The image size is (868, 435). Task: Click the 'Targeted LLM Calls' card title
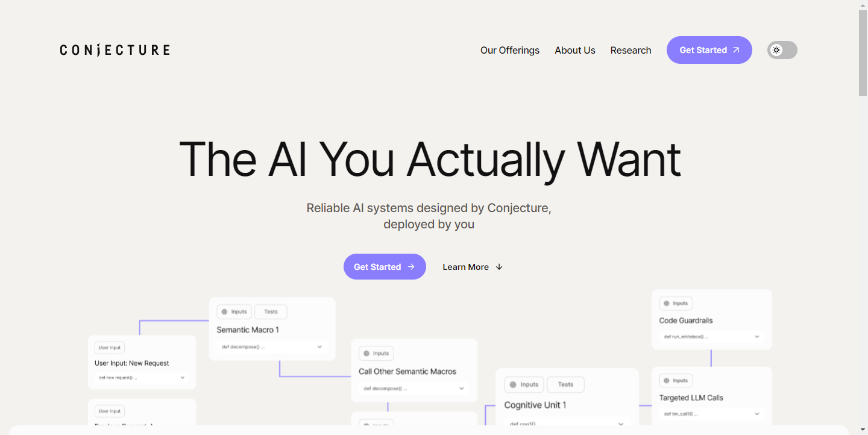tap(691, 398)
